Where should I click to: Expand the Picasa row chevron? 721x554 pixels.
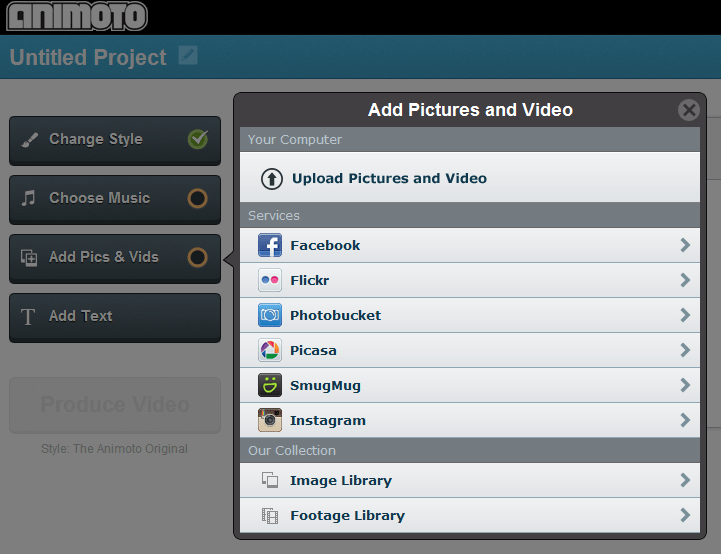(685, 350)
